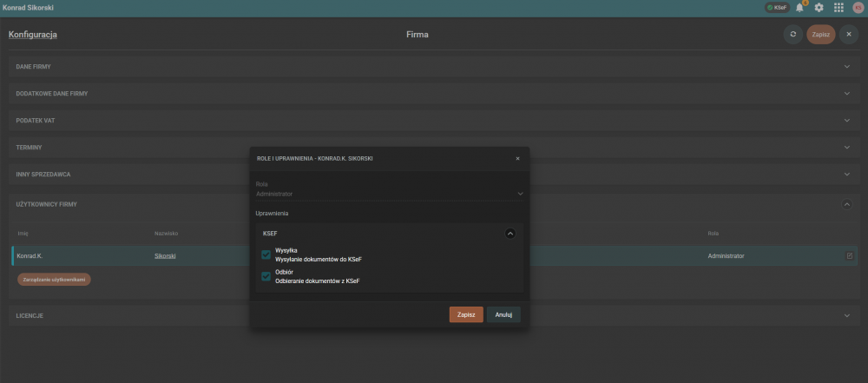This screenshot has width=868, height=383.
Task: Click the refresh icon button
Action: click(792, 35)
